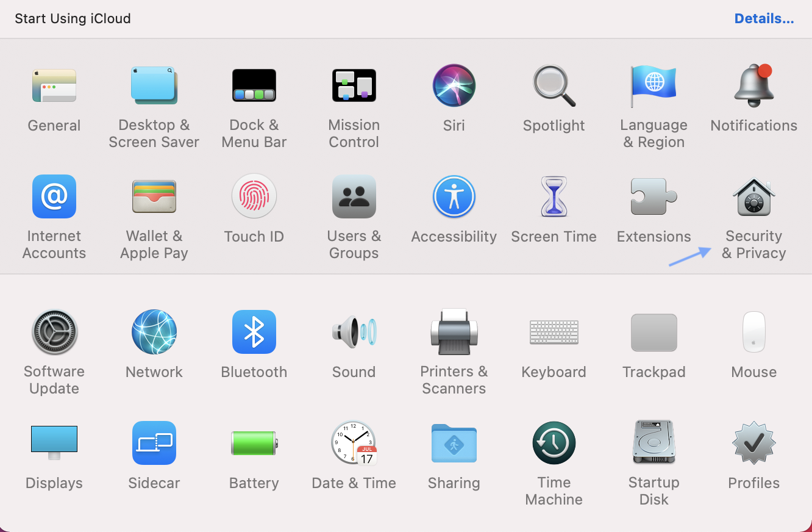Open Security & Privacy preferences
The height and width of the screenshot is (532, 812).
tap(754, 196)
